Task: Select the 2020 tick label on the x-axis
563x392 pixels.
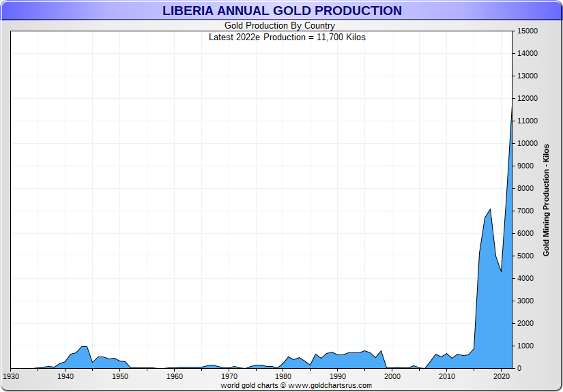Action: click(x=502, y=376)
